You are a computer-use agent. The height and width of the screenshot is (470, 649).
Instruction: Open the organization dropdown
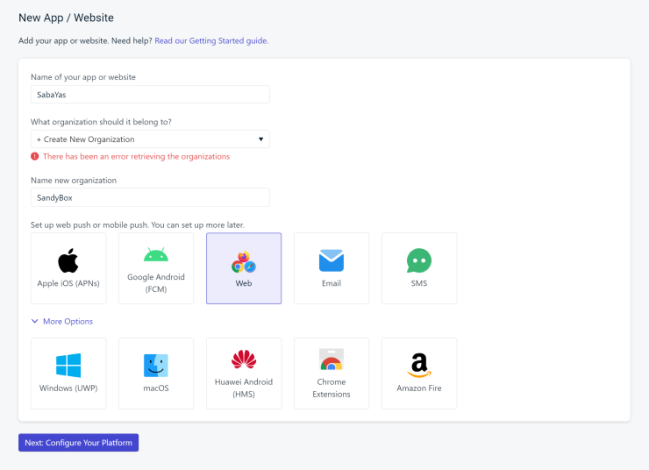[150, 139]
